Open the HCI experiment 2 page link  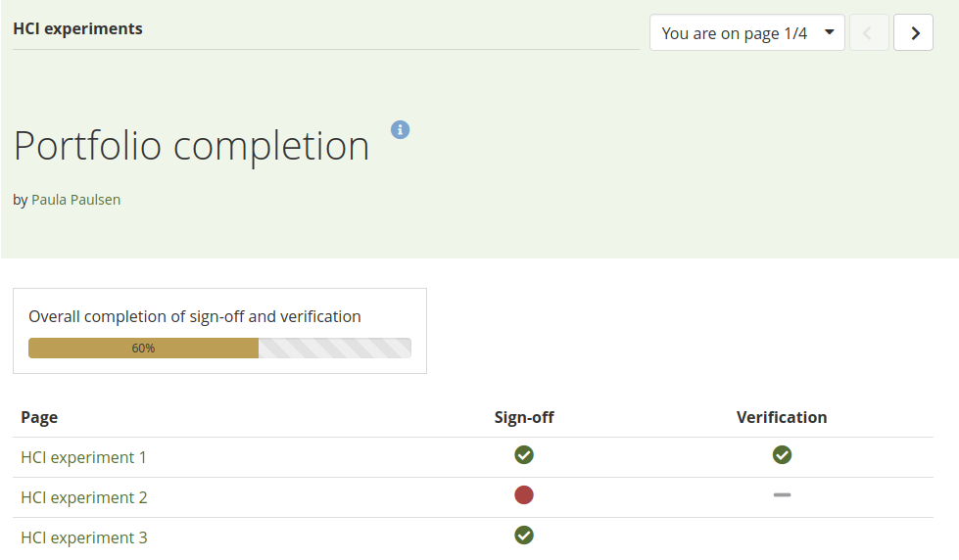point(83,497)
